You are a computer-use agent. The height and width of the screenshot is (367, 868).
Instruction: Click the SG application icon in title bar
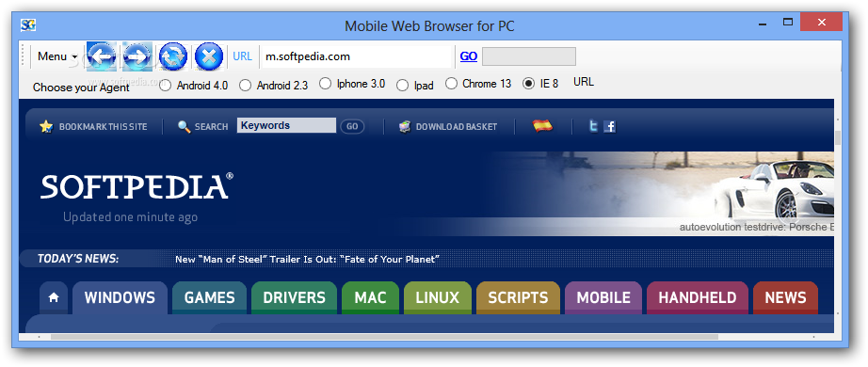point(28,24)
